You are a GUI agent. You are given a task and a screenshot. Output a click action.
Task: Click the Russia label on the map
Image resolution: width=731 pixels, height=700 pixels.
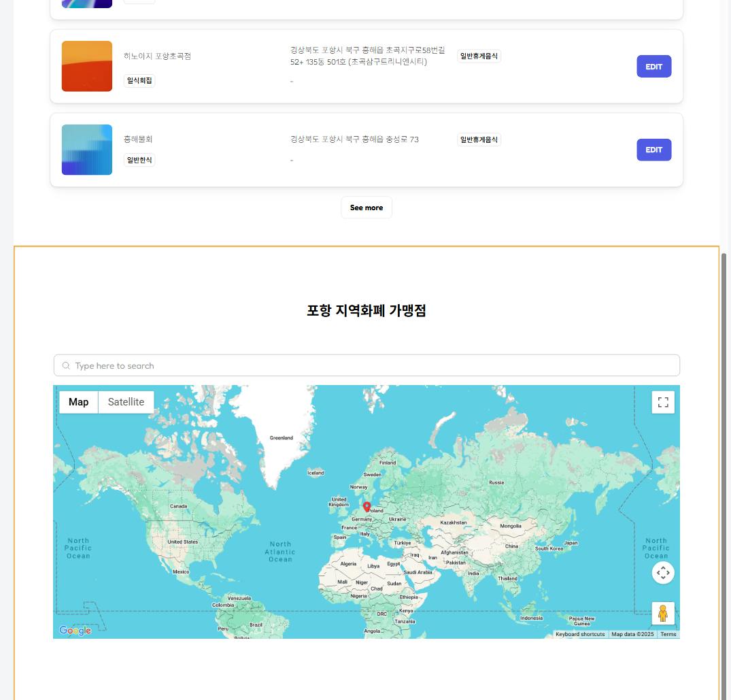click(x=496, y=483)
